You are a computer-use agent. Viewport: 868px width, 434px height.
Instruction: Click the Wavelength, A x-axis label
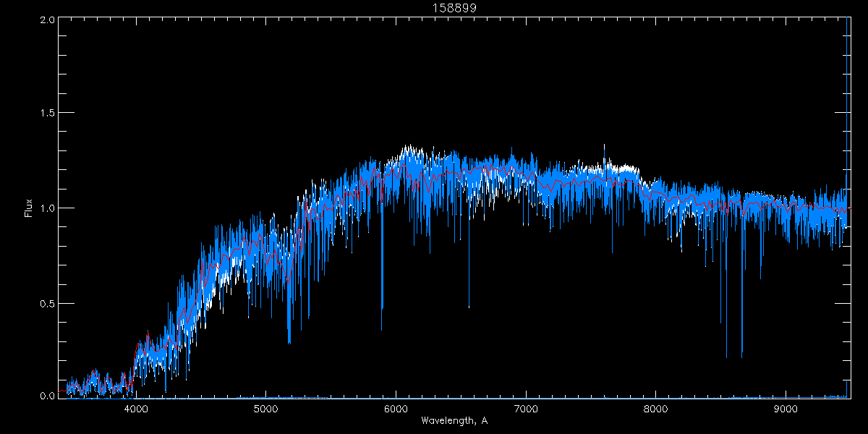click(454, 420)
